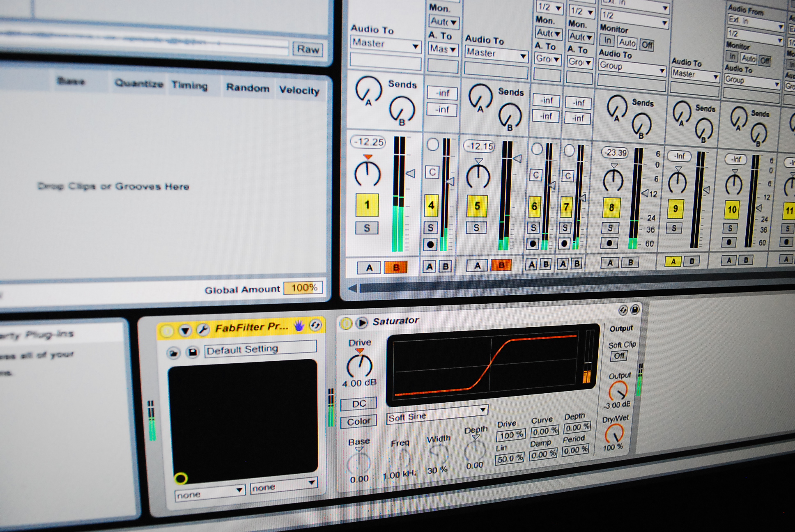Open FabFilter preset folder icon
This screenshot has height=532, width=795.
click(x=173, y=353)
